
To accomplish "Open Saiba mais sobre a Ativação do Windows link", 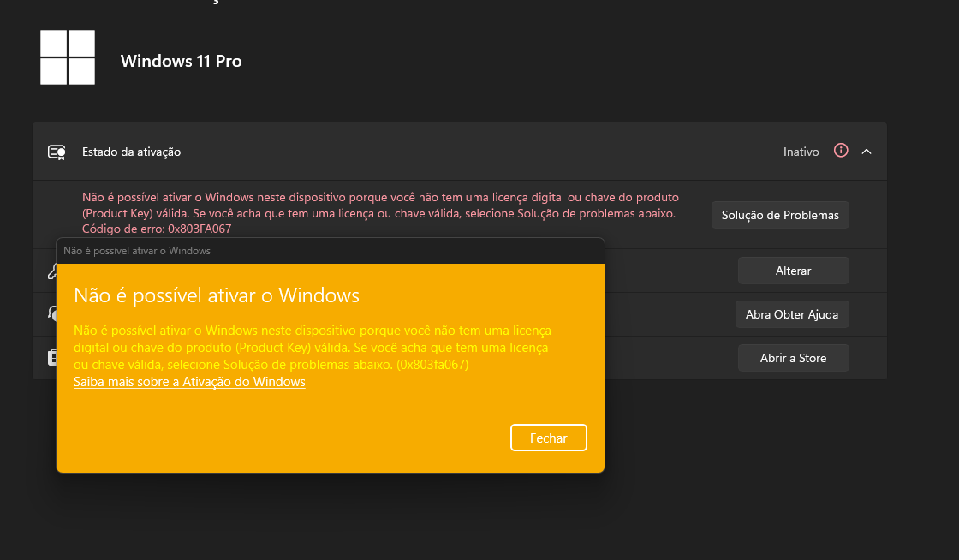I will click(x=189, y=382).
